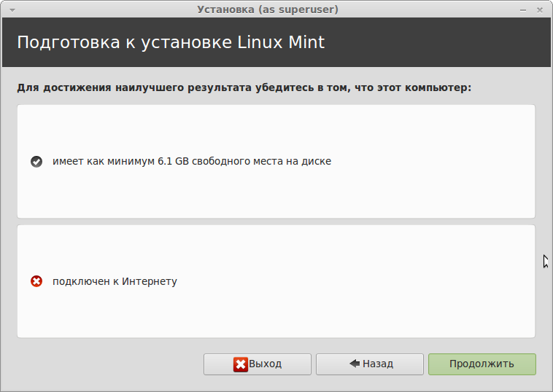Open the window menu arrow in title bar
553x392 pixels.
coord(11,9)
